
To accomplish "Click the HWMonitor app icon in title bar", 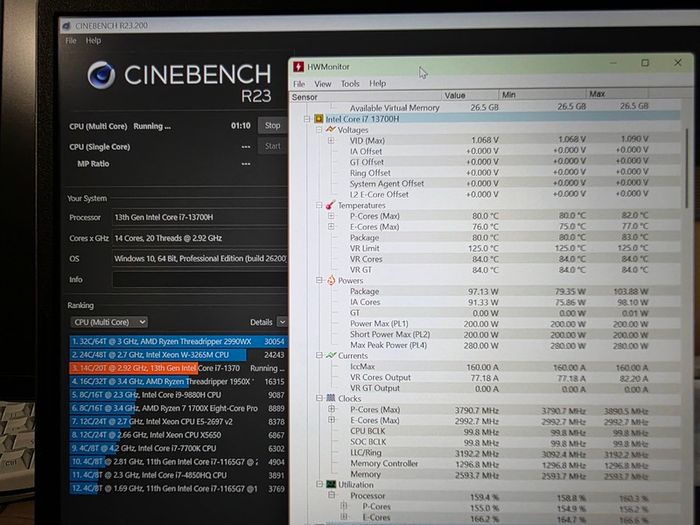I will [x=298, y=67].
